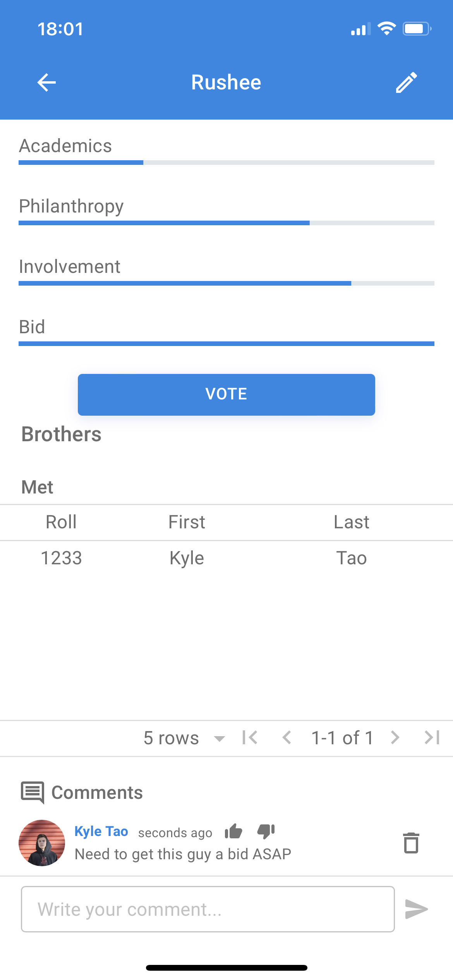Sort table by Last column header

point(351,522)
